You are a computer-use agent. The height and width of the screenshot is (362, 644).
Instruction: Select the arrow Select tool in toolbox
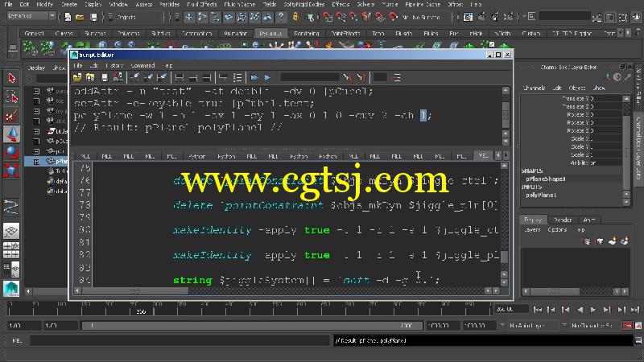tap(11, 78)
